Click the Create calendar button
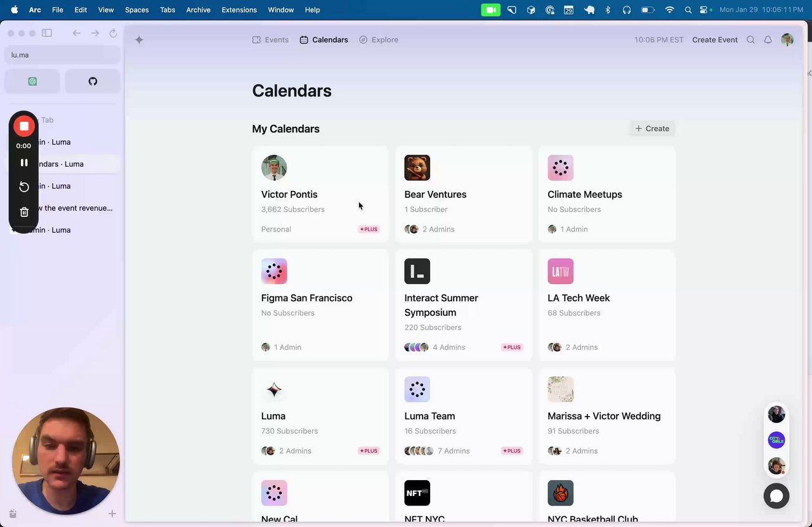Screen dimensions: 812x527 coord(652,128)
